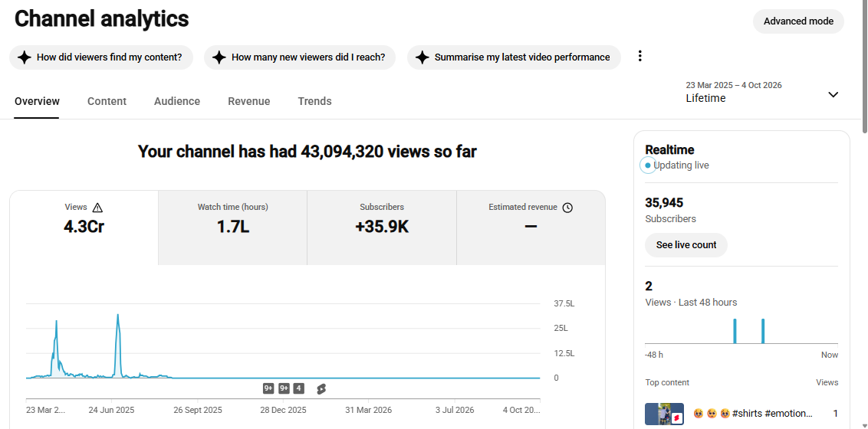This screenshot has height=429, width=868.
Task: Click the warning triangle beside Views
Action: pos(98,208)
